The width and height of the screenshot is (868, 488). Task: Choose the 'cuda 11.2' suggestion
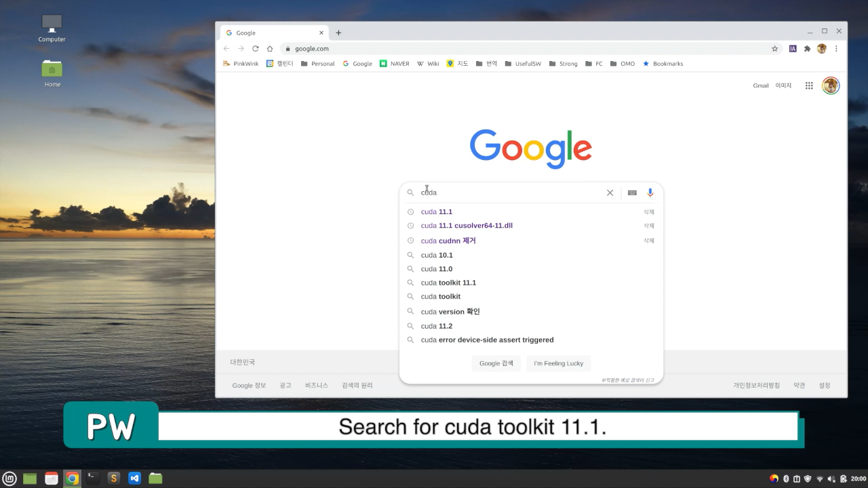click(x=530, y=326)
